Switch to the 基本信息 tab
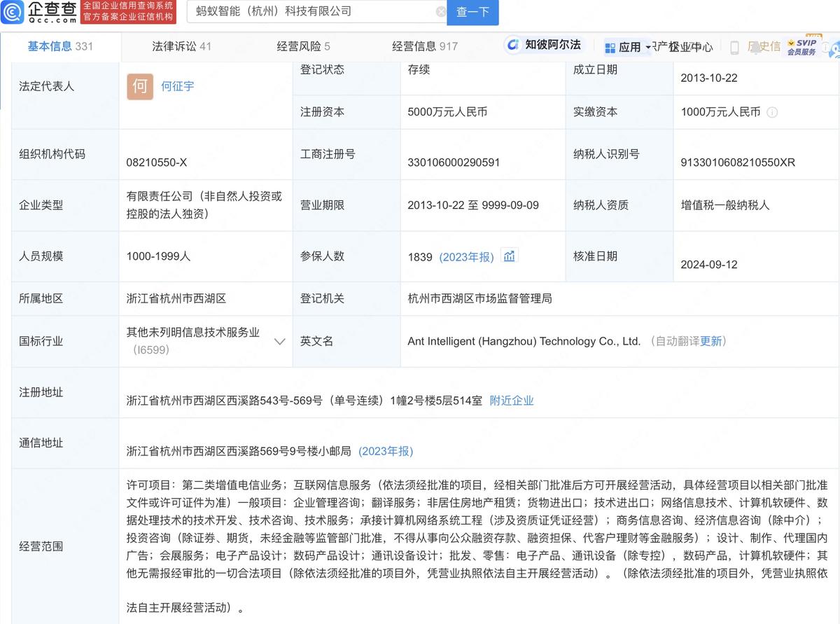 click(x=60, y=46)
